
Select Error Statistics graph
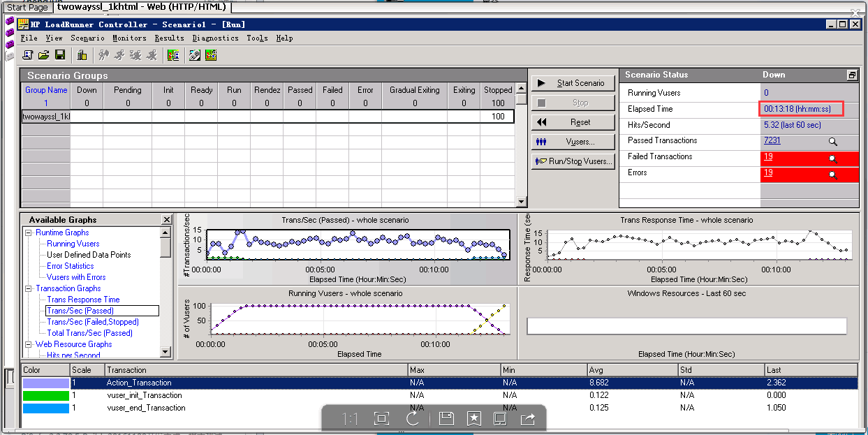(70, 266)
